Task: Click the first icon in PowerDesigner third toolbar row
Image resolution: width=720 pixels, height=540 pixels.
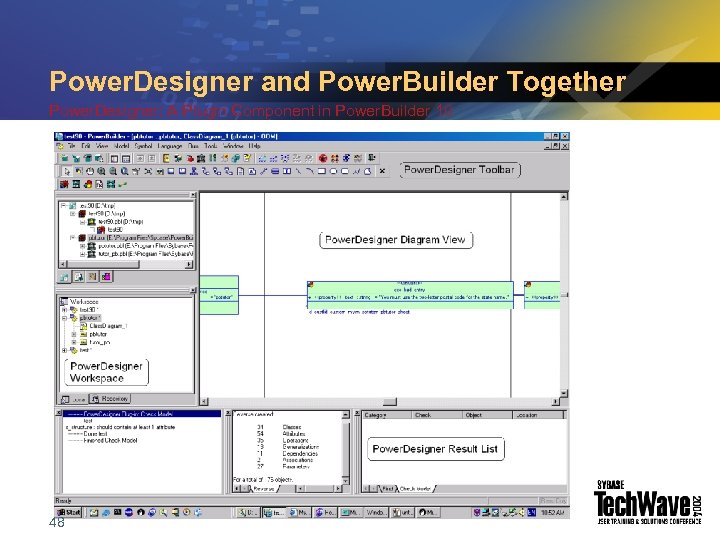Action: coord(64,184)
